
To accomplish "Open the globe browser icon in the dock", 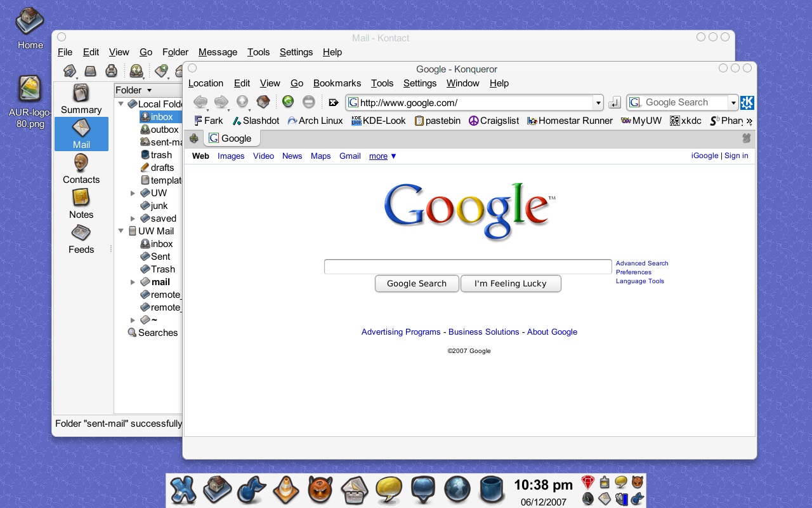I will (457, 490).
